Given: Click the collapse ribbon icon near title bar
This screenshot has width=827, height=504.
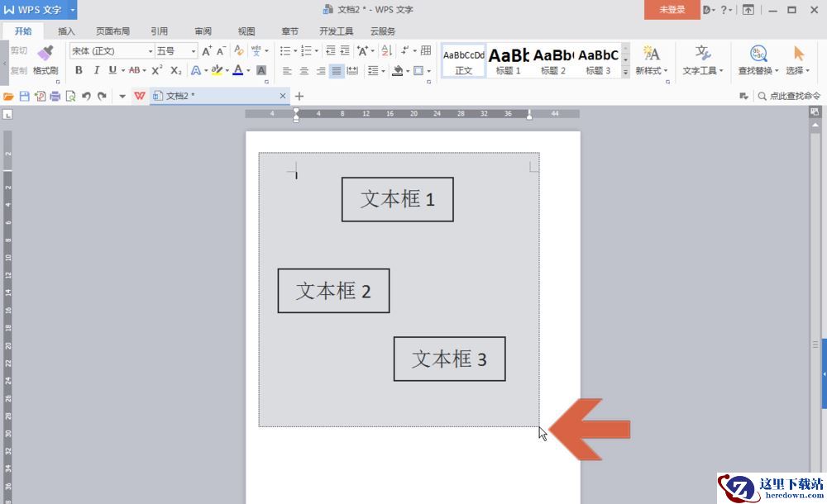Looking at the screenshot, I should [x=748, y=9].
